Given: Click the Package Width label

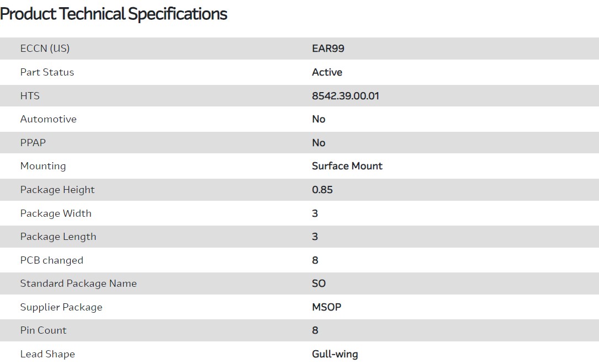Looking at the screenshot, I should point(56,213).
